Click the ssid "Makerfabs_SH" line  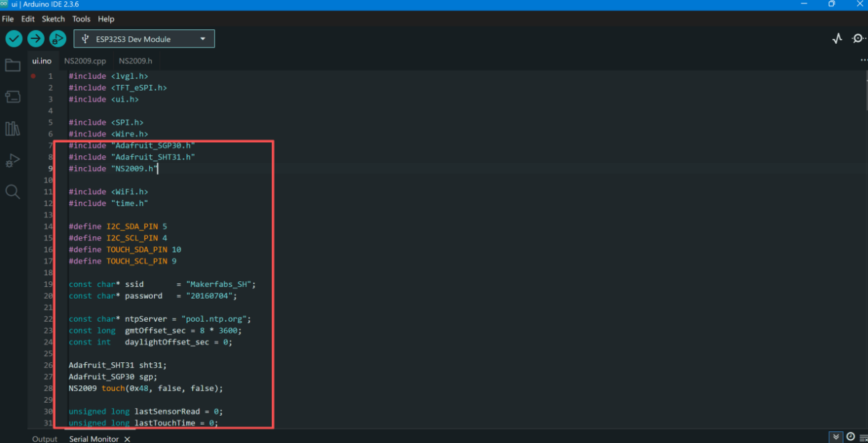coord(162,284)
